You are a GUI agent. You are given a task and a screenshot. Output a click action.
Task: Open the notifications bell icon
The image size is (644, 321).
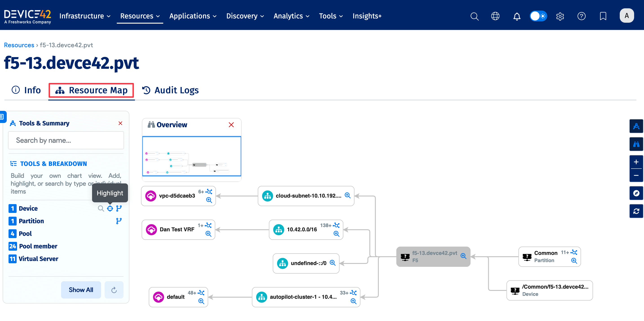tap(517, 16)
